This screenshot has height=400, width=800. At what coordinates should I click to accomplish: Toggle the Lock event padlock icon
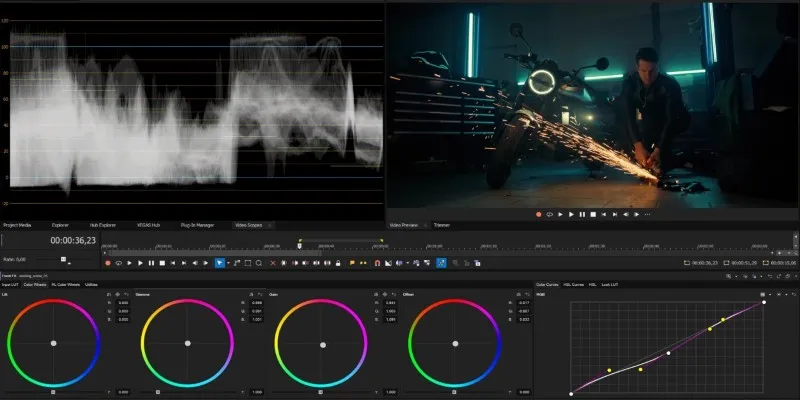tap(338, 263)
